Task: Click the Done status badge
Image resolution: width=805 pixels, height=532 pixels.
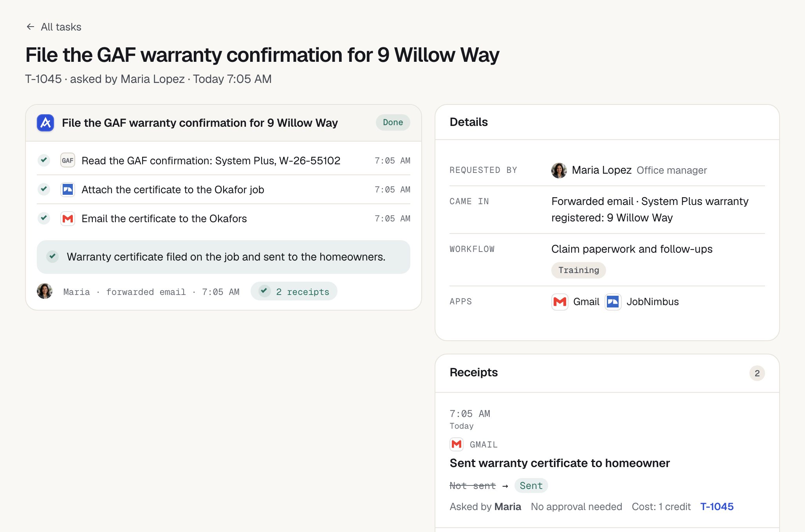Action: coord(393,122)
